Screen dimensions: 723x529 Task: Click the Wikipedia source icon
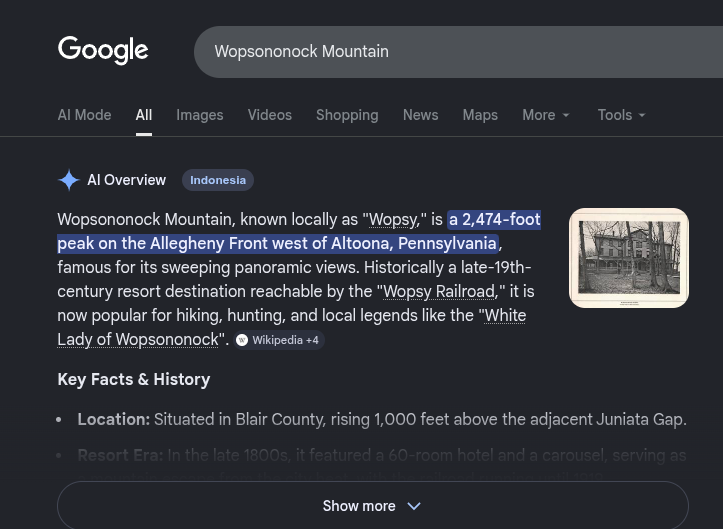coord(242,340)
